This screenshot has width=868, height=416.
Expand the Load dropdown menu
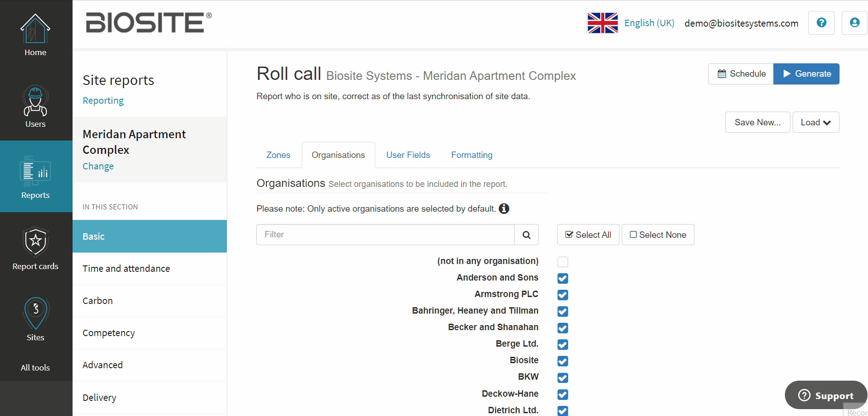pyautogui.click(x=816, y=122)
